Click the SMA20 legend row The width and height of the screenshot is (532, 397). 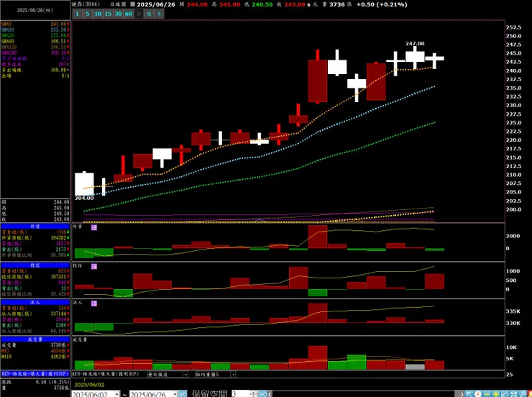(x=35, y=36)
